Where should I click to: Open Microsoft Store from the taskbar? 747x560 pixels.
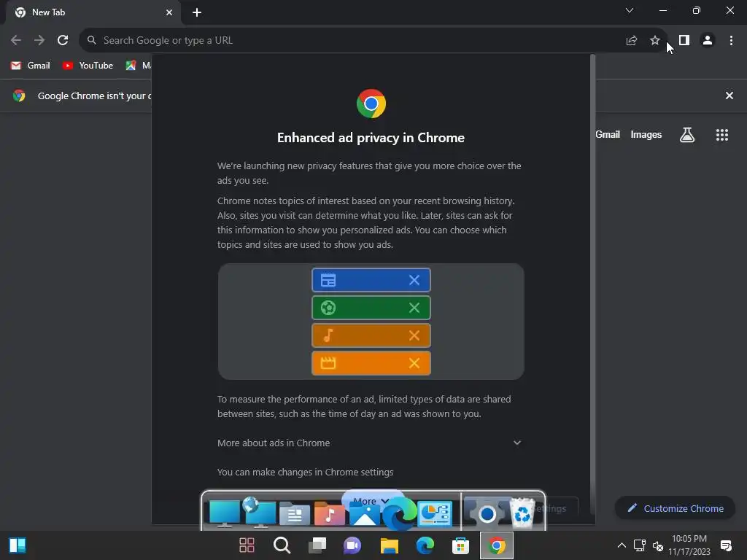tap(461, 545)
